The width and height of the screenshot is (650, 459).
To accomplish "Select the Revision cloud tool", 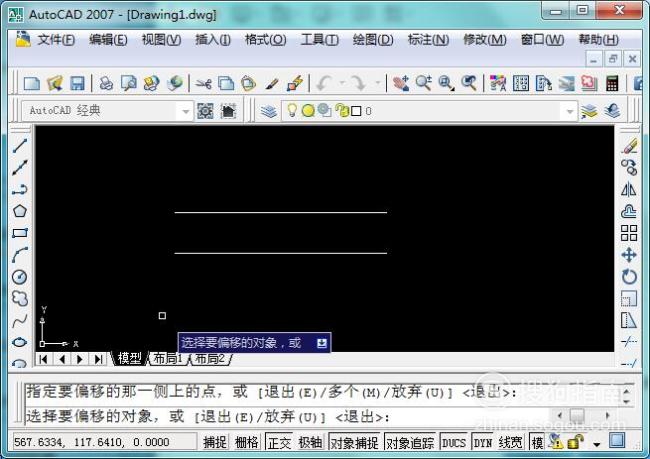I will point(20,299).
